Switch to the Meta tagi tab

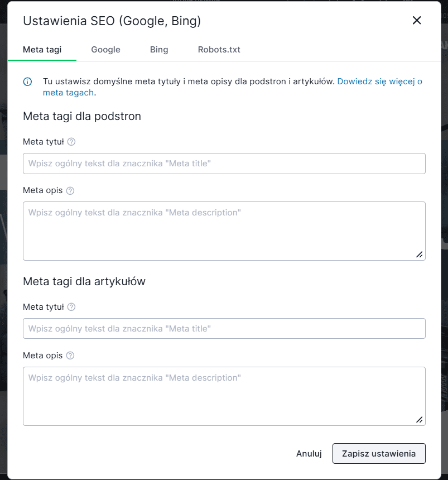[x=42, y=50]
